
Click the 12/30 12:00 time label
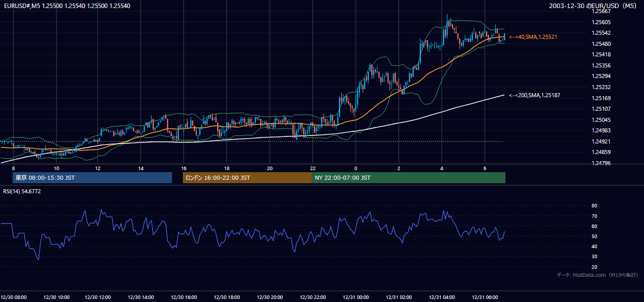[x=98, y=297]
